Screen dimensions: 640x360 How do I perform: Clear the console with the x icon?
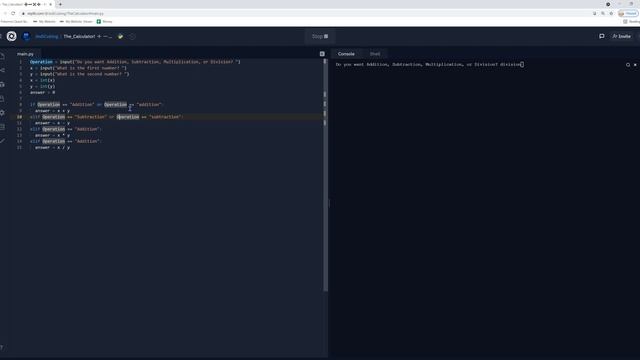click(x=635, y=65)
